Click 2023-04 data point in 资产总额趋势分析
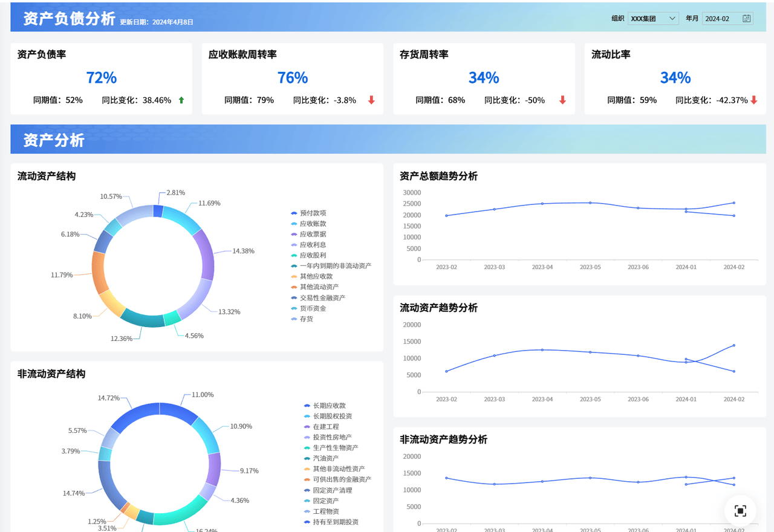The image size is (774, 532). (542, 204)
